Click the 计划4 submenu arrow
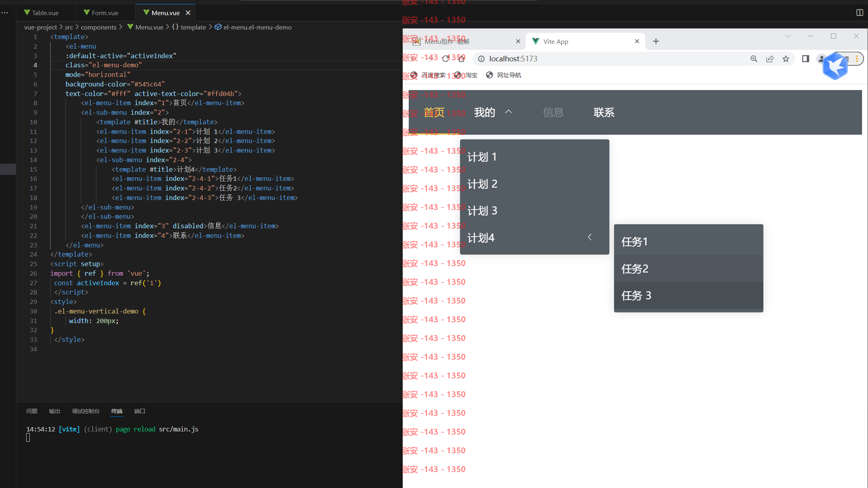The width and height of the screenshot is (868, 488). pyautogui.click(x=590, y=237)
